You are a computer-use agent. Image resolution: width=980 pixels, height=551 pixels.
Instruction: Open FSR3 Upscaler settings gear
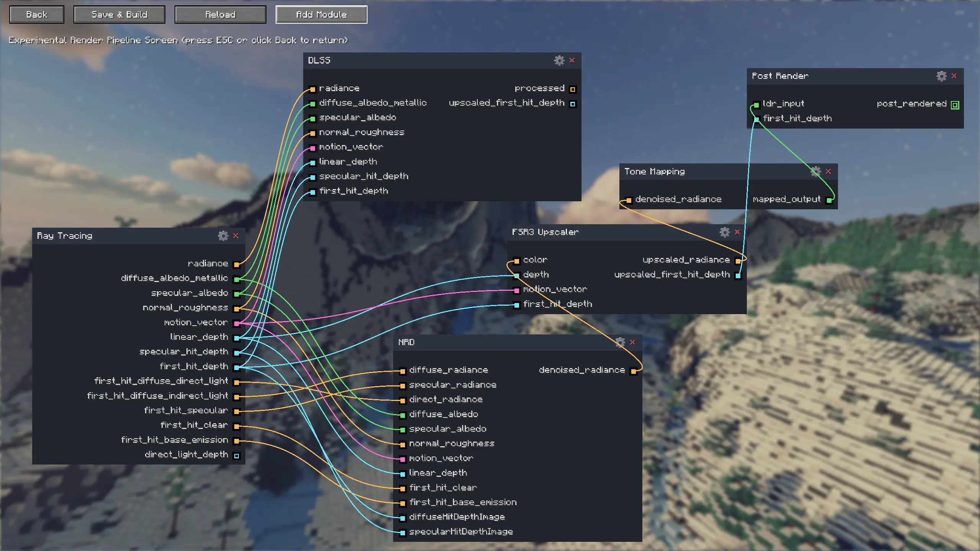point(725,232)
